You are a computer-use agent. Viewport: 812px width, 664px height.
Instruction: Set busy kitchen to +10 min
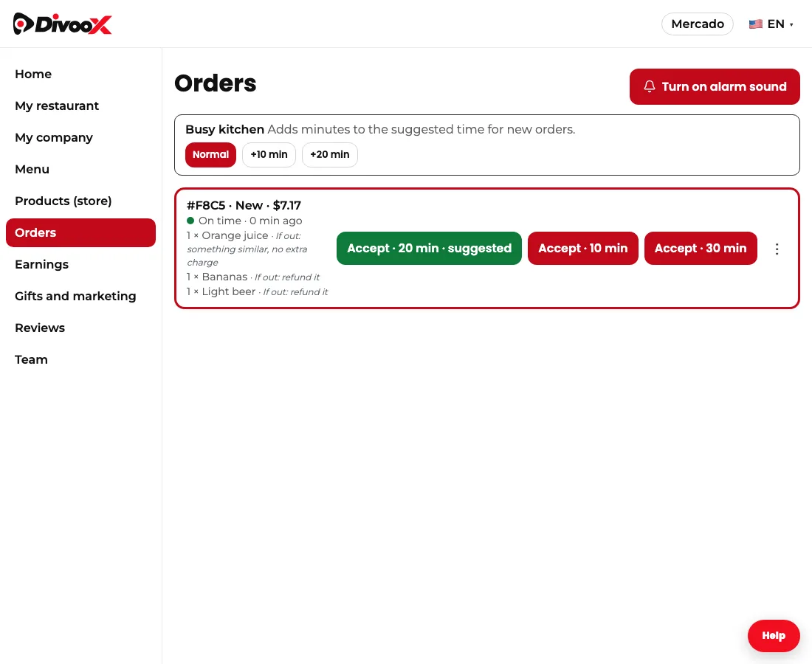(269, 155)
